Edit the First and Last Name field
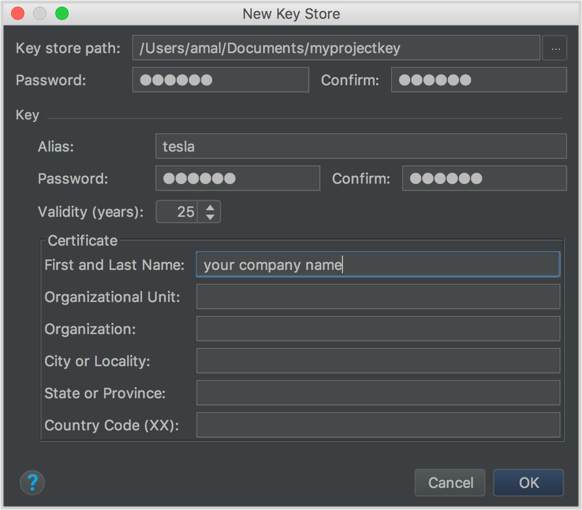Image resolution: width=582 pixels, height=510 pixels. [x=378, y=265]
